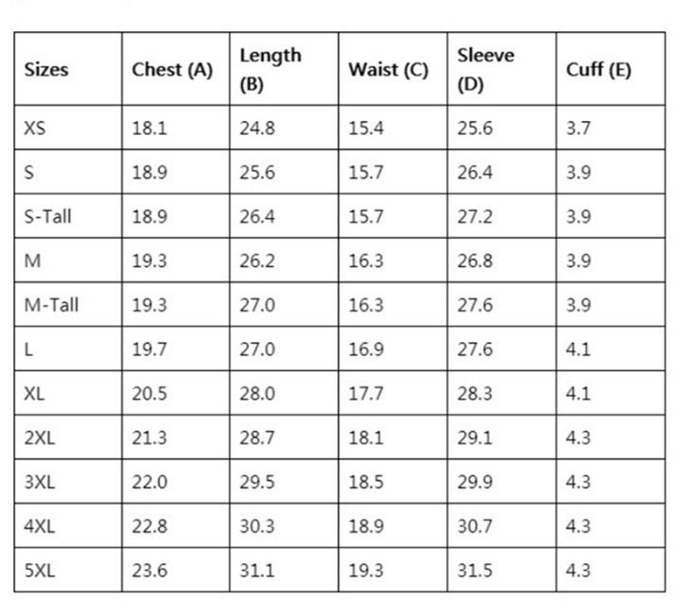Click the XL waist value 17.7
Viewport: 677px width, 616px height.
366,393
